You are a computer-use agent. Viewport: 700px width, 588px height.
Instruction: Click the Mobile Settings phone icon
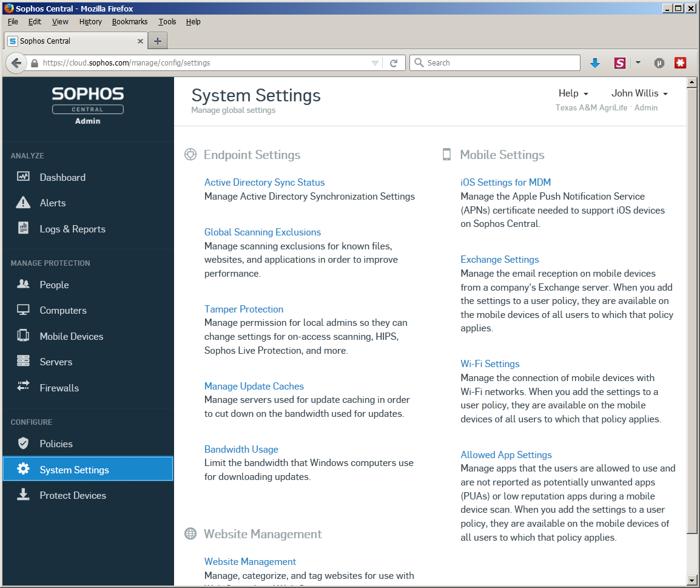tap(446, 155)
